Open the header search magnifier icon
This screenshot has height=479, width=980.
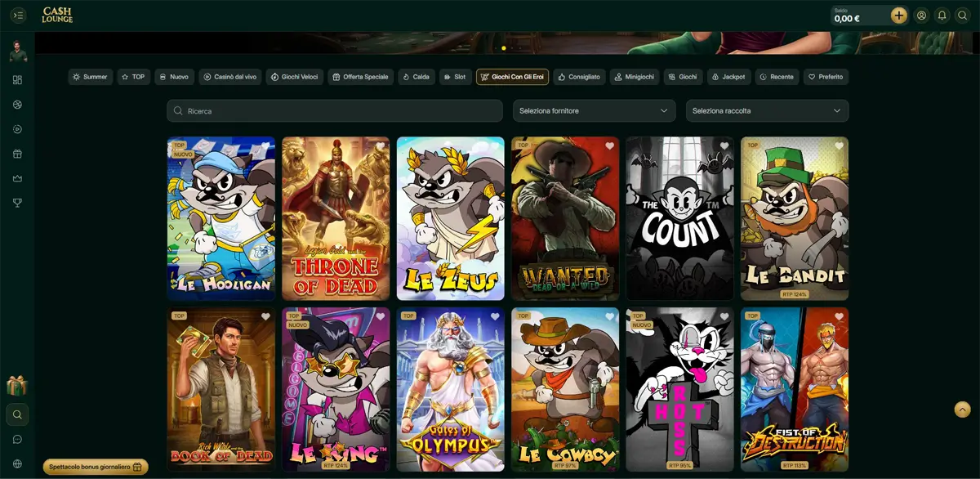point(963,16)
